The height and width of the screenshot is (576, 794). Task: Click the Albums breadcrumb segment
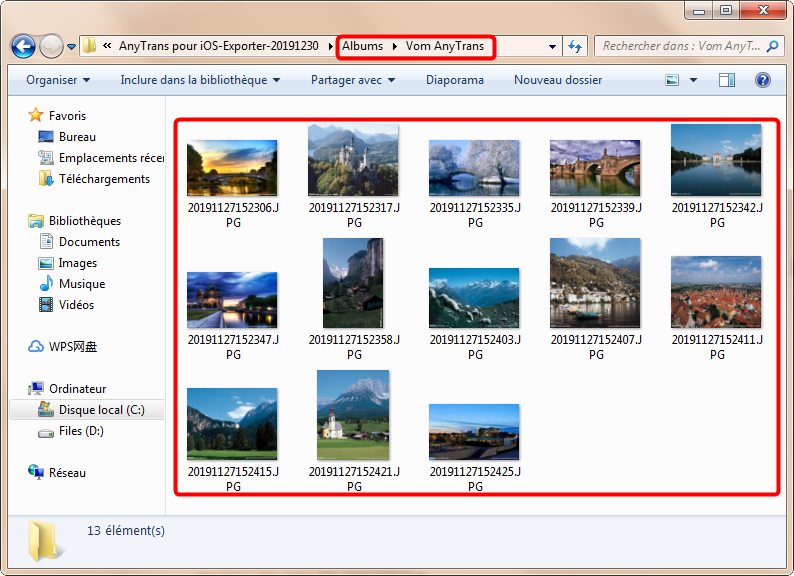pos(362,46)
